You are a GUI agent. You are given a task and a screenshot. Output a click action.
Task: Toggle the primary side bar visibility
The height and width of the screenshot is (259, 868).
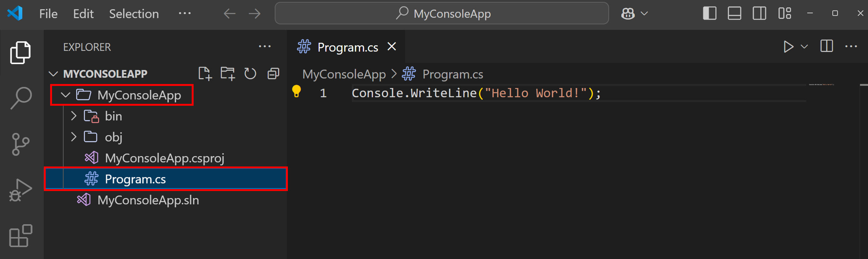(709, 14)
